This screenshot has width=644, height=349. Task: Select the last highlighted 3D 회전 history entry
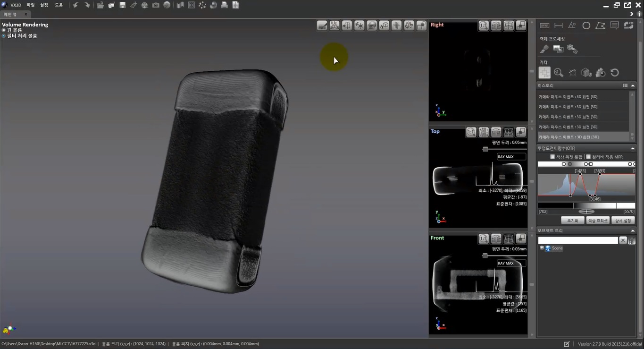pos(583,137)
